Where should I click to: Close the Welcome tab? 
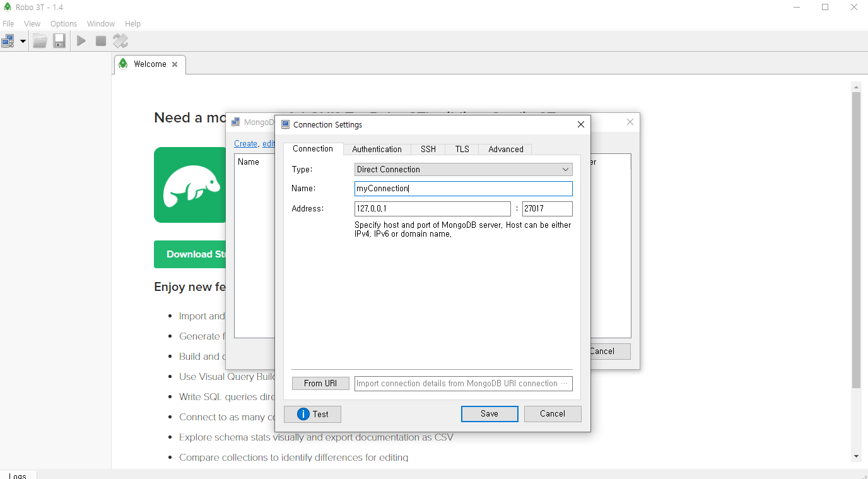point(175,64)
